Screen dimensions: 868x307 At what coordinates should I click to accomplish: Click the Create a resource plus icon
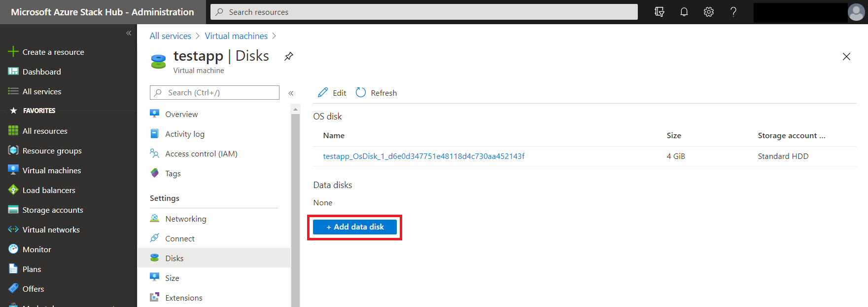point(13,52)
